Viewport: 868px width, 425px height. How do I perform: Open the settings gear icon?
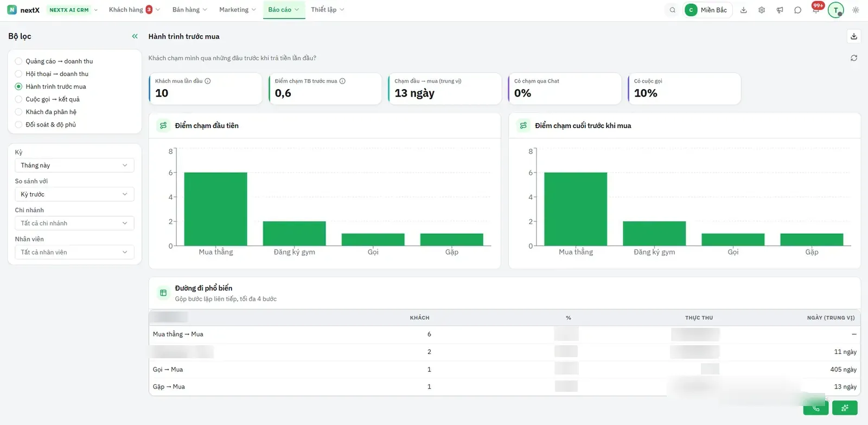pyautogui.click(x=762, y=10)
